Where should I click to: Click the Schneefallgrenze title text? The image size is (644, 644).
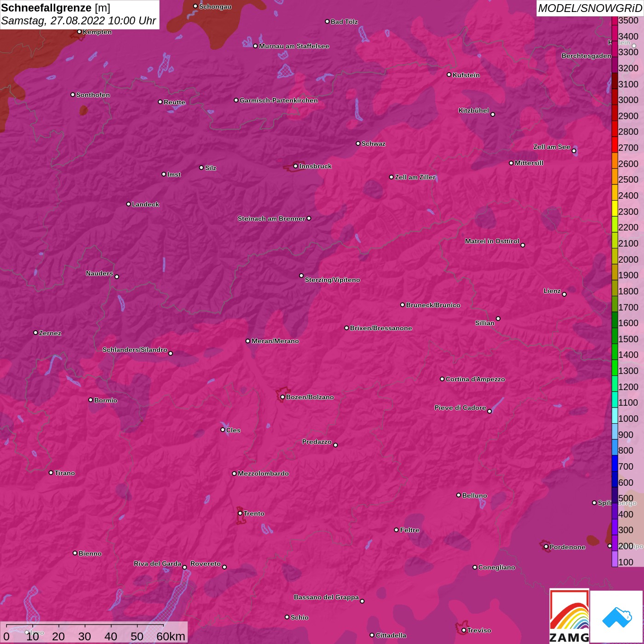(46, 8)
